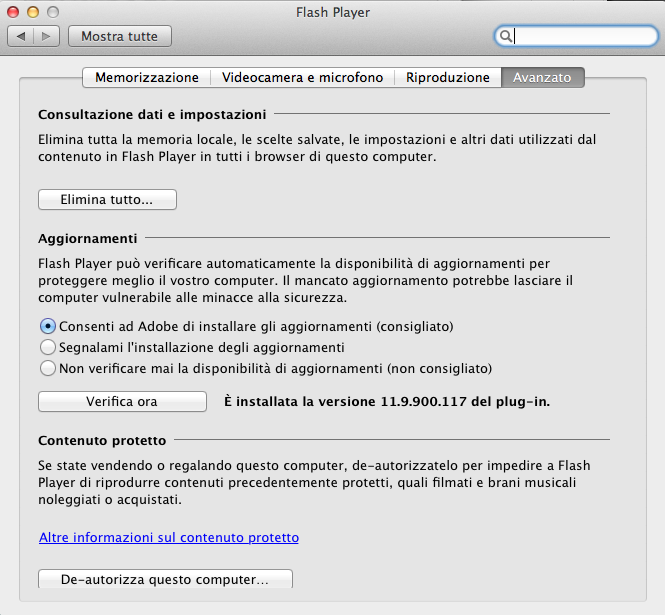Image resolution: width=665 pixels, height=615 pixels.
Task: Select the Avanzato tab
Action: click(542, 77)
